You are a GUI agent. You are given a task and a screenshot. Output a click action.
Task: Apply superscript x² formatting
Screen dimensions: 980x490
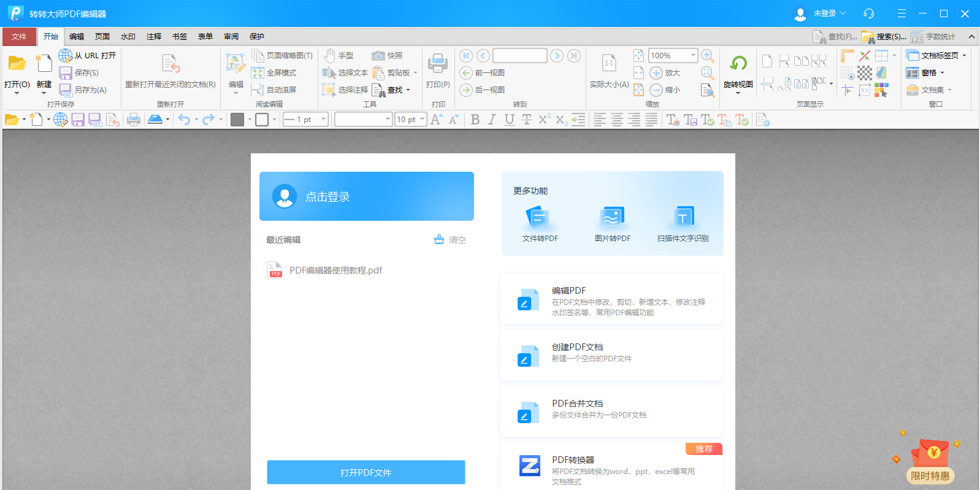click(544, 120)
